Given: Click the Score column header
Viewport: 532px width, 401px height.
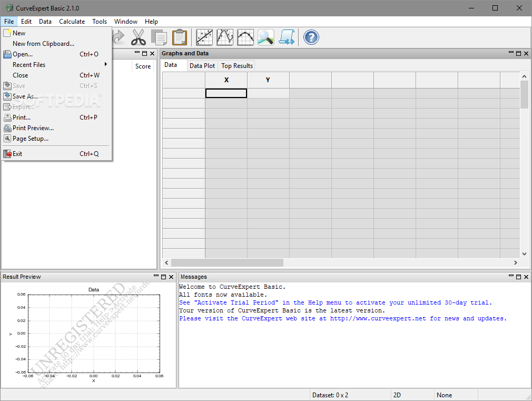Looking at the screenshot, I should pos(143,66).
